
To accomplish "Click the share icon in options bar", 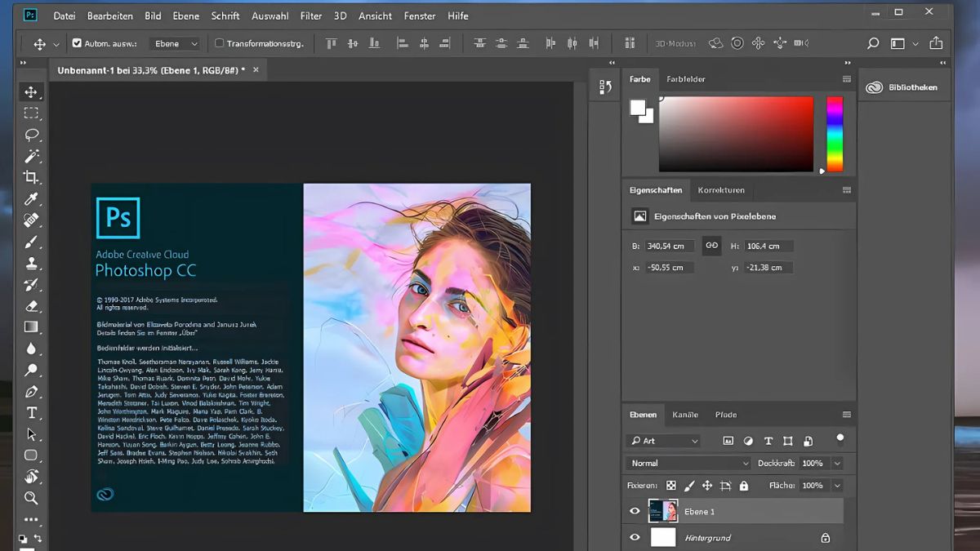I will pyautogui.click(x=936, y=43).
